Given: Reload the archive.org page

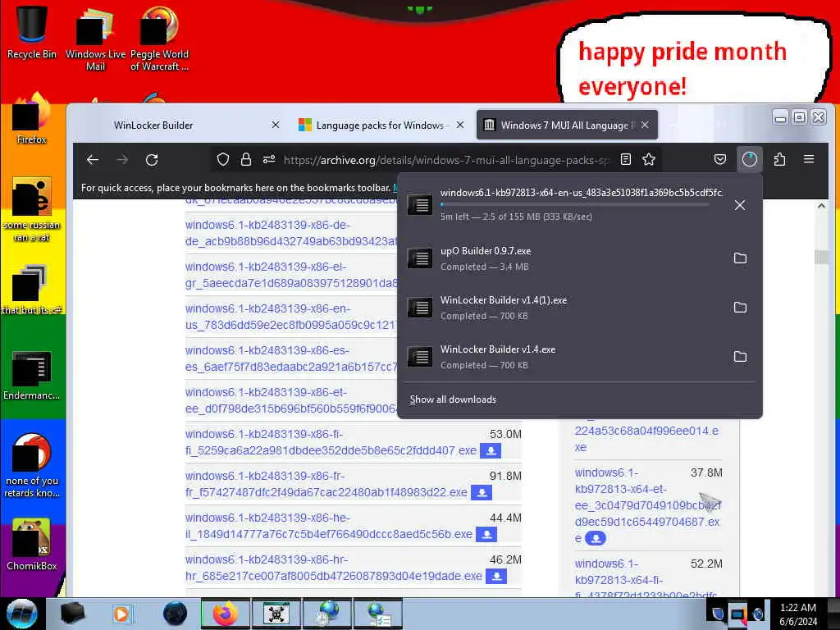Looking at the screenshot, I should (152, 160).
